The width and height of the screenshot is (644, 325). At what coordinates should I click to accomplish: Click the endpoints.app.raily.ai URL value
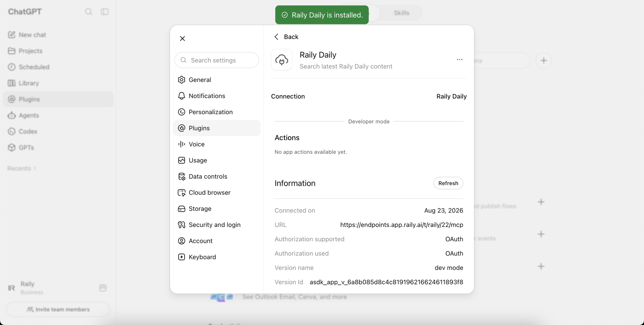click(402, 225)
